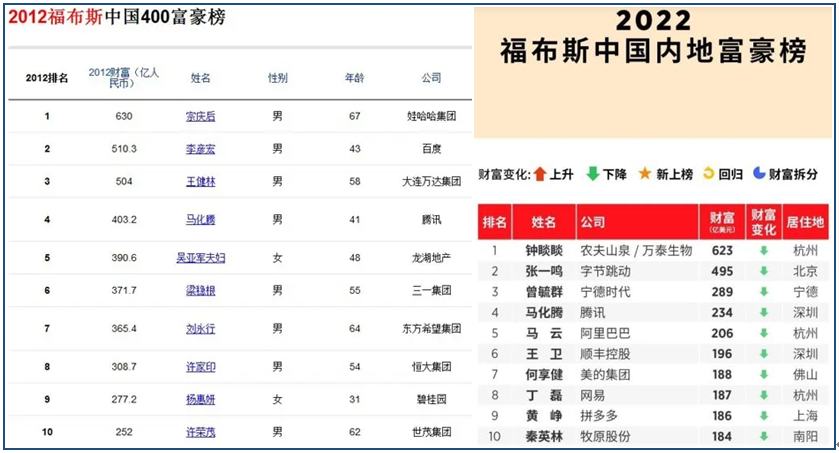Click the green down arrow in 王卫 row

[x=764, y=354]
